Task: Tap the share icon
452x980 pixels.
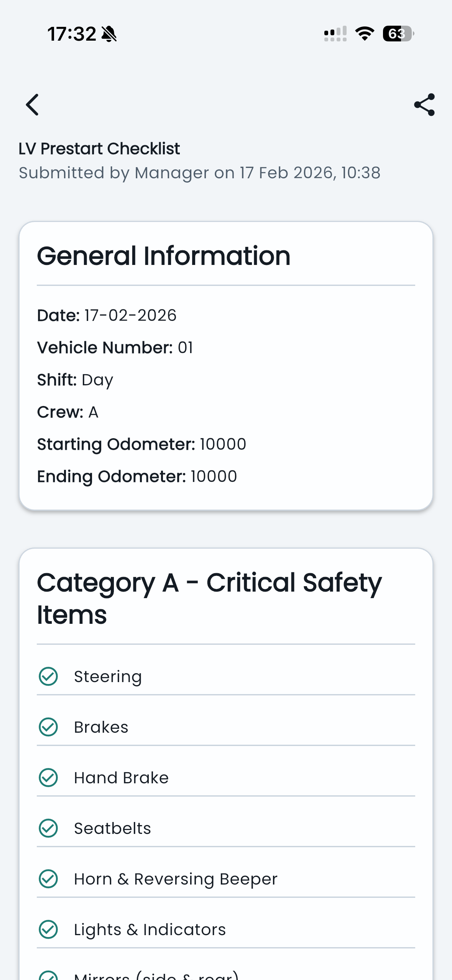Action: (x=424, y=105)
